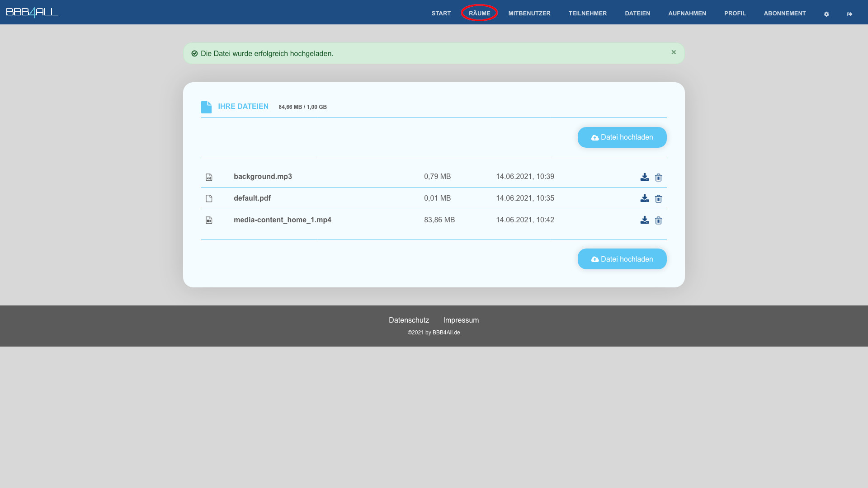Open MITBENUTZER page
Screen dimensions: 868x488
[529, 14]
